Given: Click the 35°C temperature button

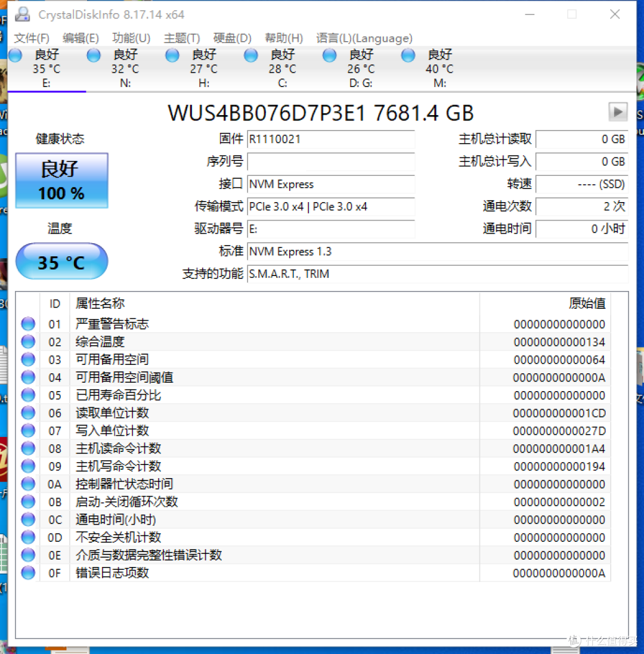Looking at the screenshot, I should click(x=61, y=261).
